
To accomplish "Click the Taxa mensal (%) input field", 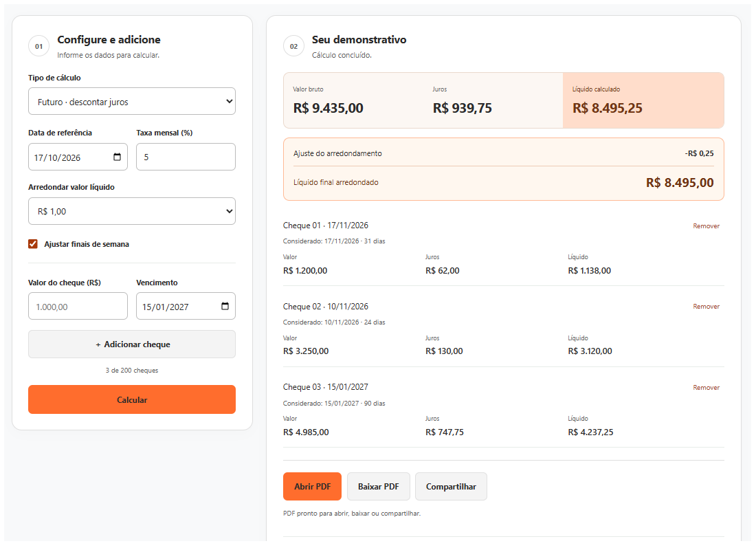I will click(186, 157).
